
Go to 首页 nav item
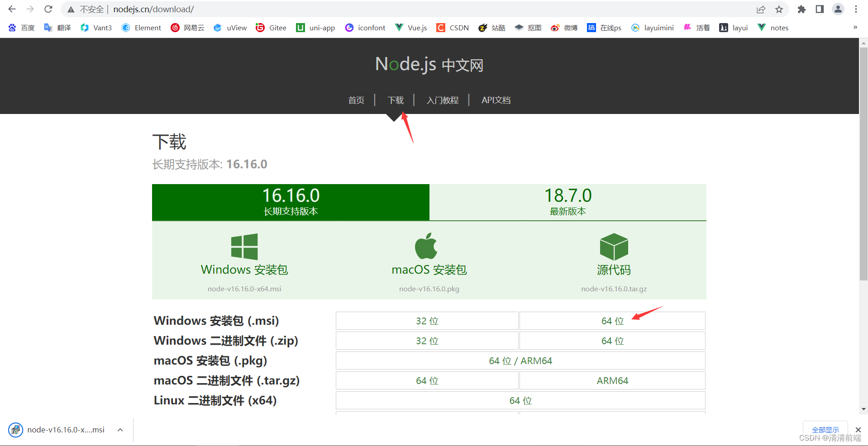click(356, 100)
